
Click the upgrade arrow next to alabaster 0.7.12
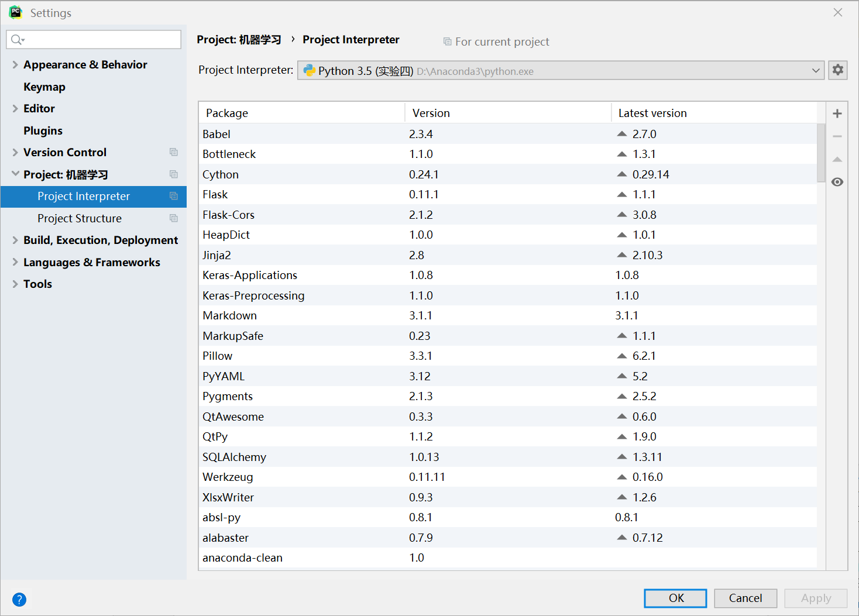click(x=622, y=538)
